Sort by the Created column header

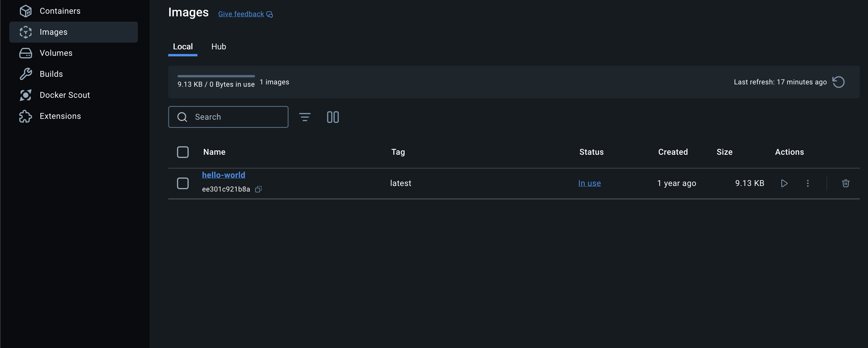tap(673, 152)
